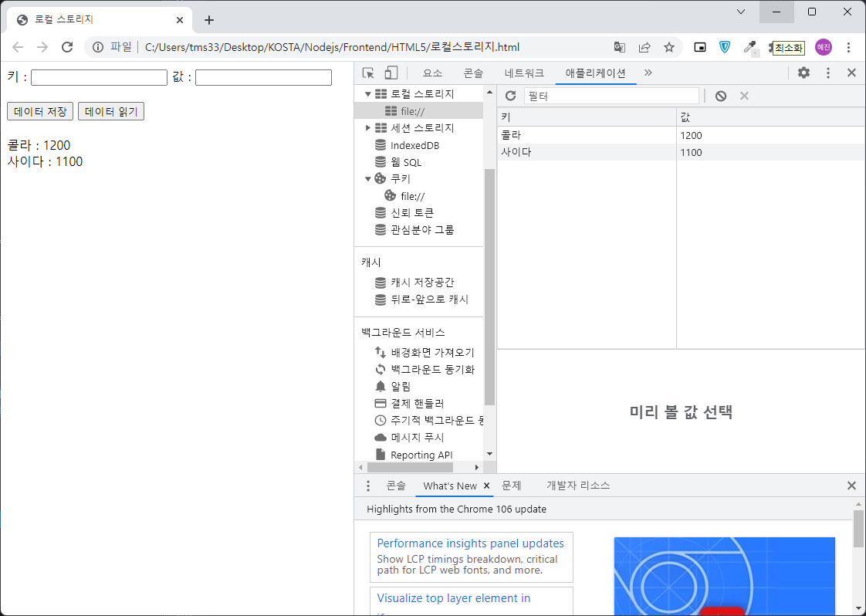Image resolution: width=866 pixels, height=616 pixels.
Task: Refresh the local storage table
Action: [511, 96]
